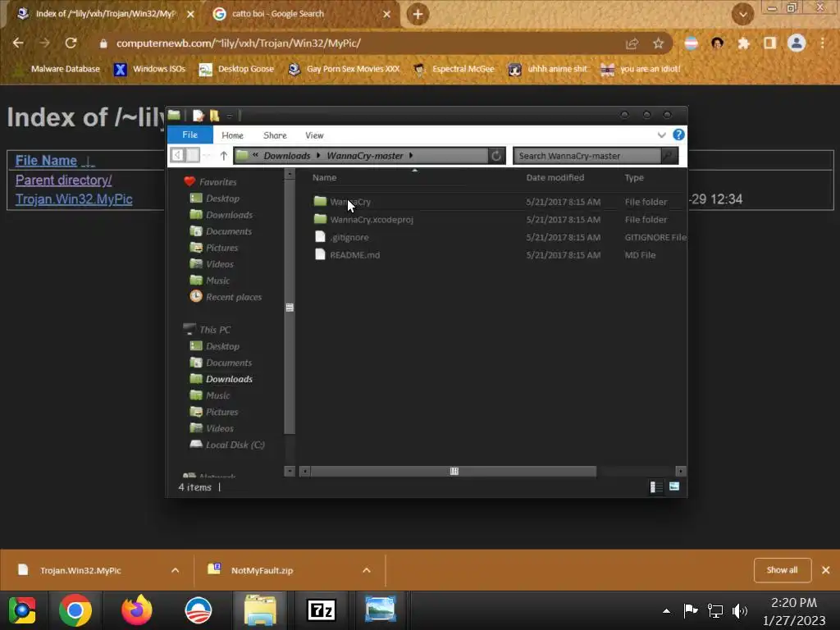Viewport: 840px width, 630px height.
Task: Open Firefox from the taskbar
Action: coord(137,609)
